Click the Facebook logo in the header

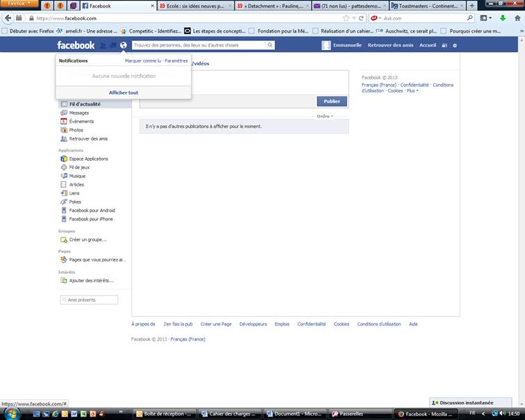pyautogui.click(x=76, y=45)
